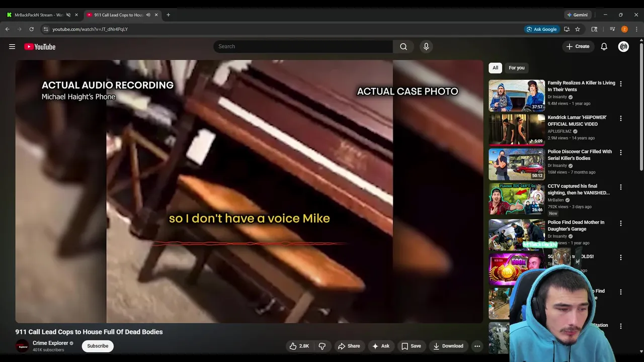Unmute the MrBackPackN Stream tab

(x=68, y=15)
